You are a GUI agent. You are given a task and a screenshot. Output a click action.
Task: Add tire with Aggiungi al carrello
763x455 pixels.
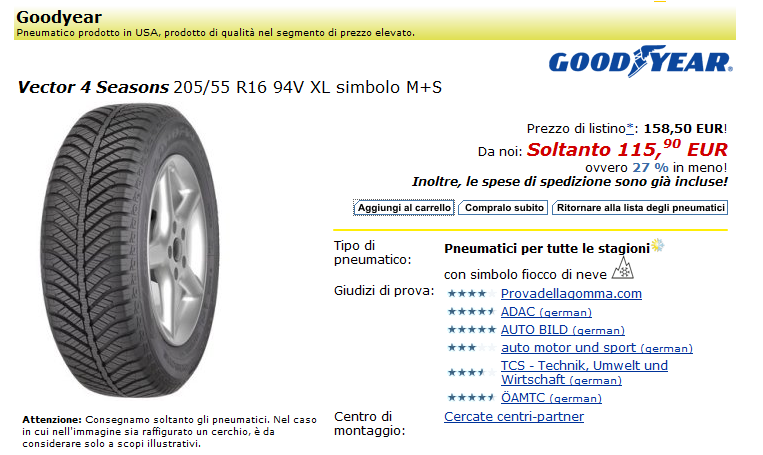(x=404, y=208)
